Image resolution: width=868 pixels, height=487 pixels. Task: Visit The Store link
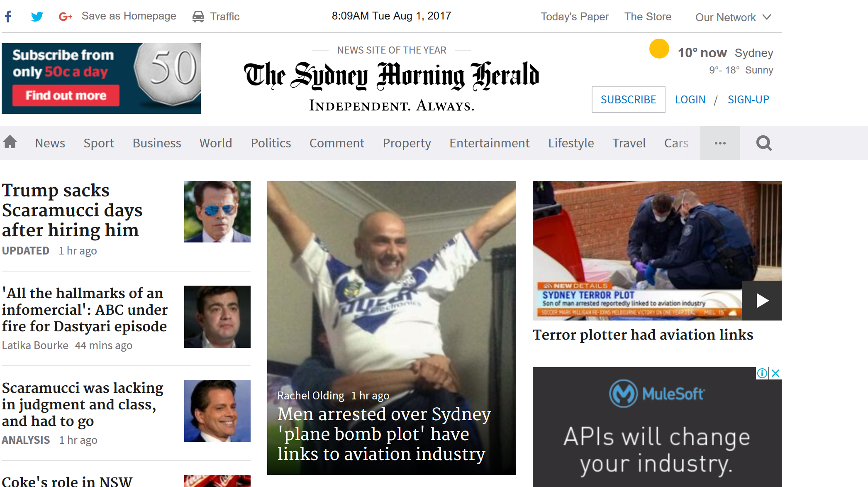[x=648, y=17]
